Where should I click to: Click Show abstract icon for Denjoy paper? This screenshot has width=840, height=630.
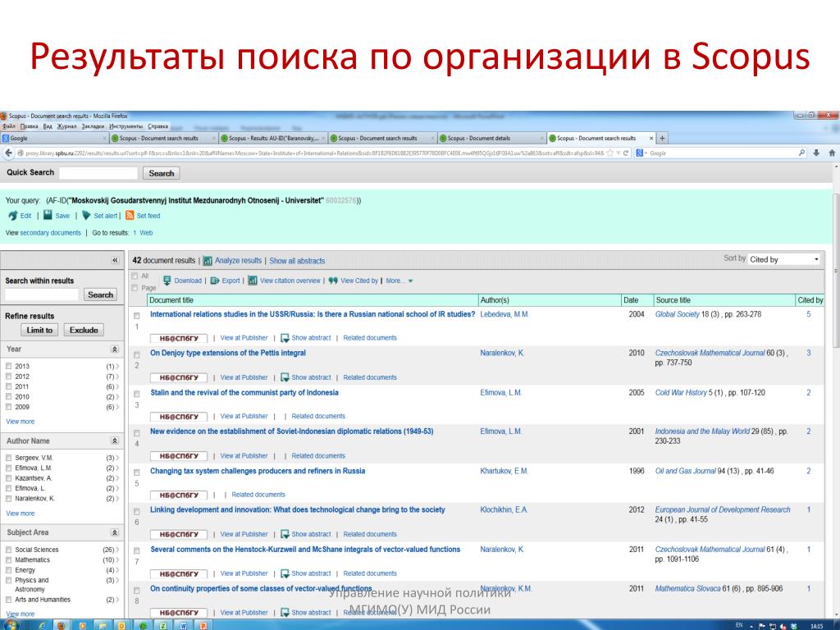tap(285, 377)
